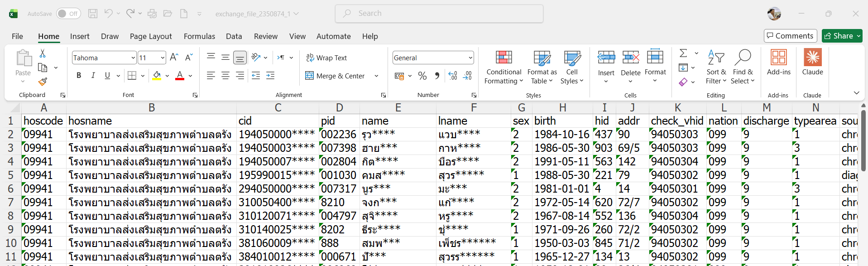Select Middle Align icon
This screenshot has height=266, width=868.
point(225,58)
